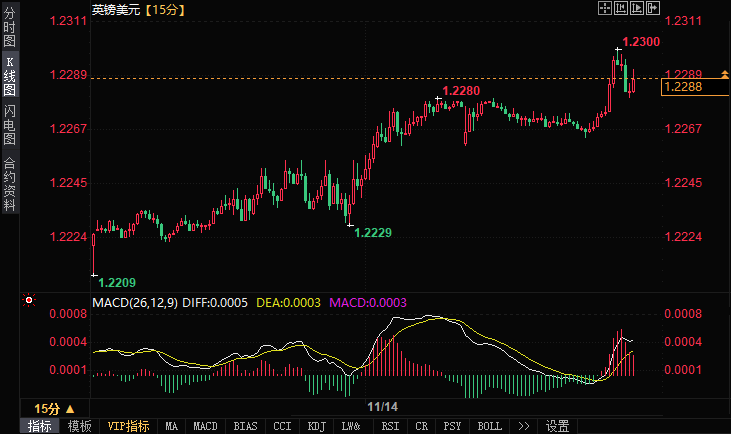Viewport: 731px width, 434px height.
Task: Switch to the 闪电图 view
Action: point(9,124)
